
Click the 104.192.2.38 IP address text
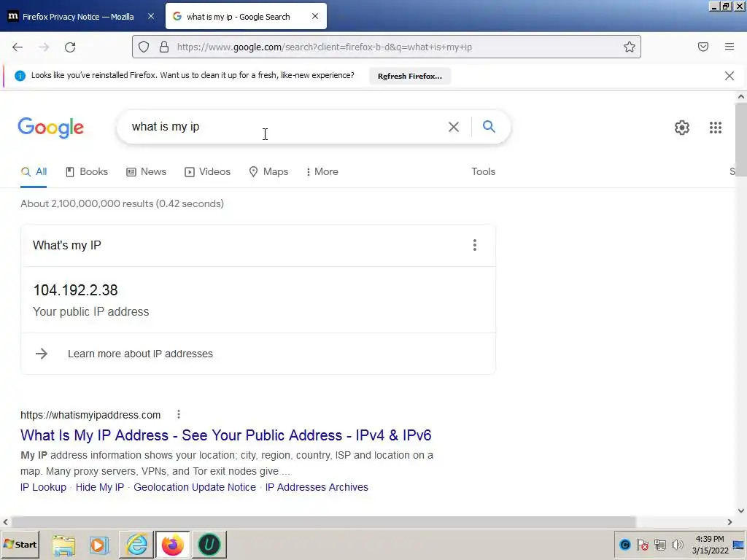[75, 290]
